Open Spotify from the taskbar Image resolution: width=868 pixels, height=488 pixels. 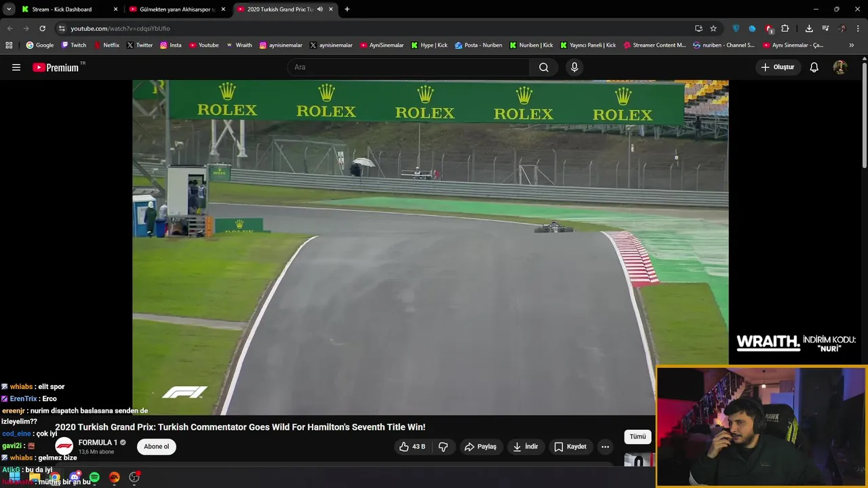click(94, 477)
